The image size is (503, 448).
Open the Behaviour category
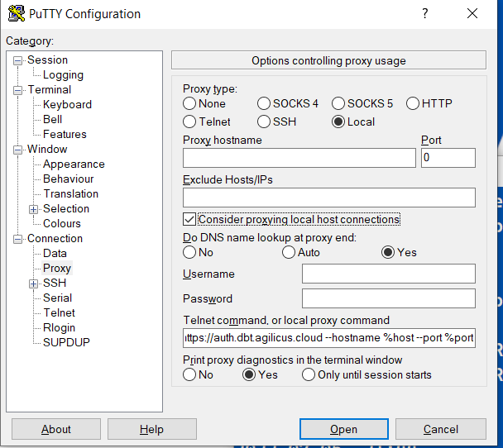pyautogui.click(x=69, y=179)
